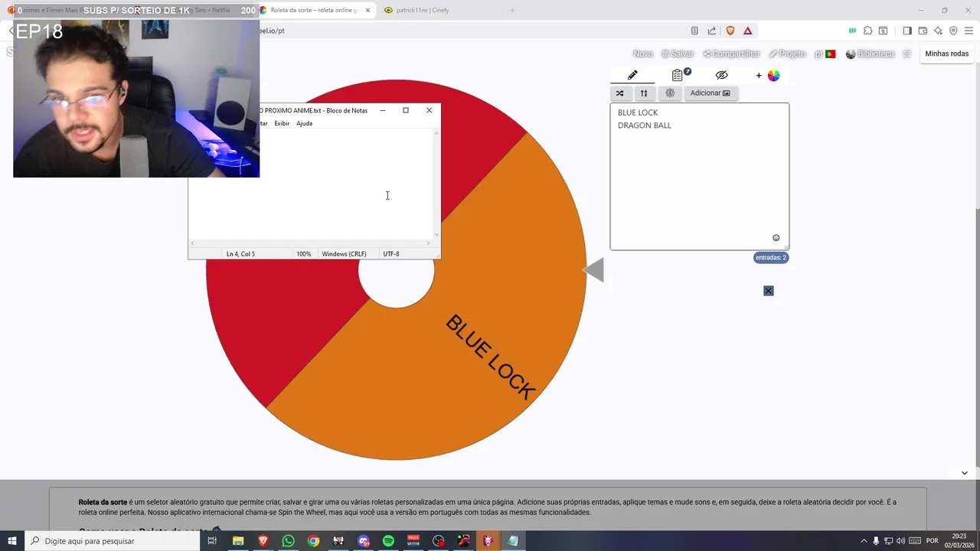
Task: Close the Roleta da sorte tab
Action: tap(367, 10)
